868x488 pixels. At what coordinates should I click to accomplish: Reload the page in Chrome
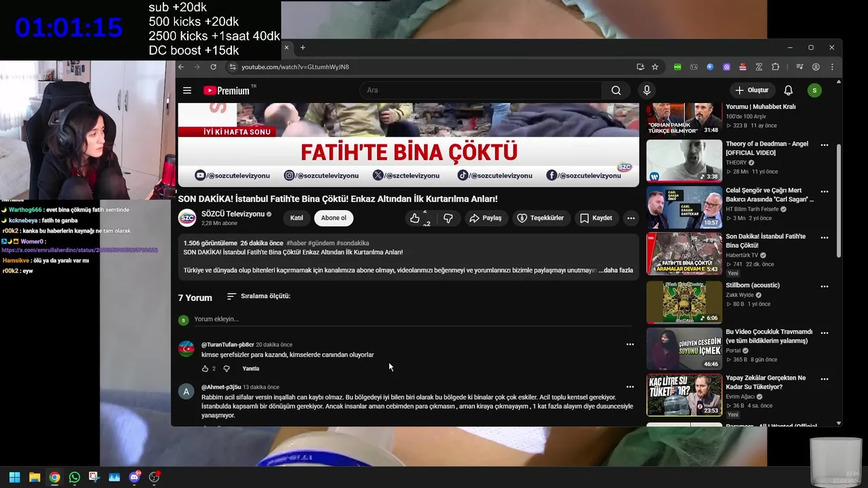pos(213,66)
